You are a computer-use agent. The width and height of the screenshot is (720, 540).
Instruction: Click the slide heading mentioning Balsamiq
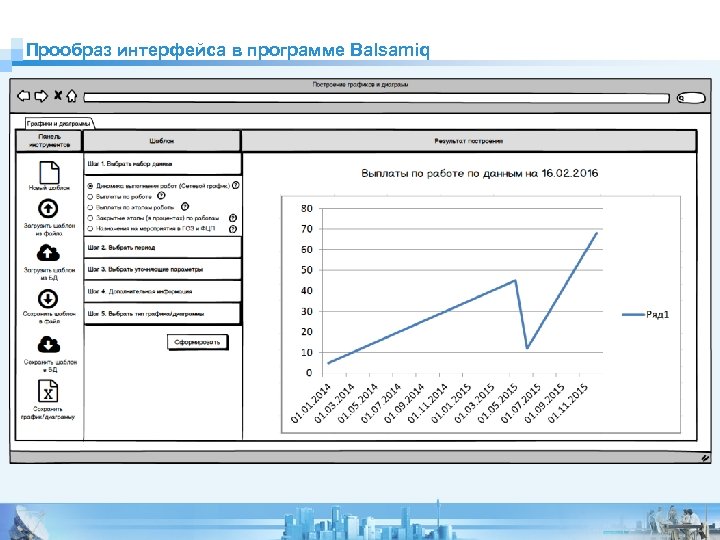point(228,50)
